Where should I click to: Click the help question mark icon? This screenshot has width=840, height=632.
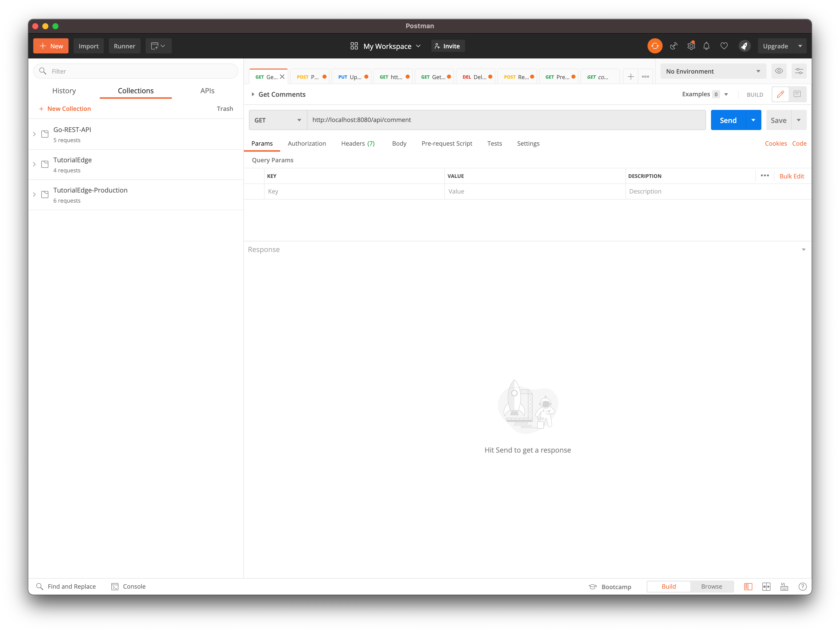(802, 586)
